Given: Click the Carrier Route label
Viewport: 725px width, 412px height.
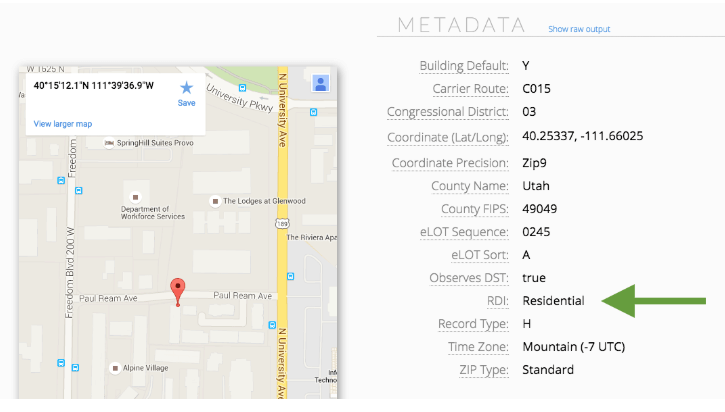Looking at the screenshot, I should (x=467, y=89).
